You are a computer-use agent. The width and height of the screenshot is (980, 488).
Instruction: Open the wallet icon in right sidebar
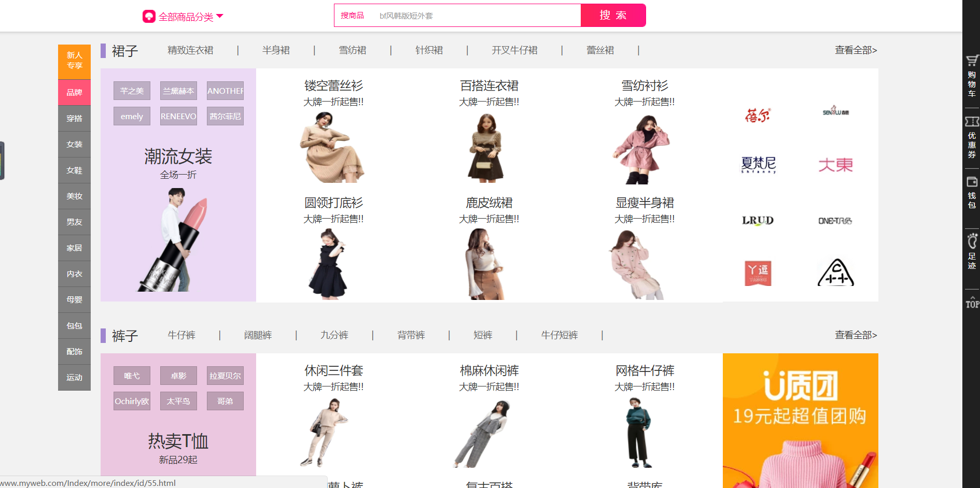[971, 182]
